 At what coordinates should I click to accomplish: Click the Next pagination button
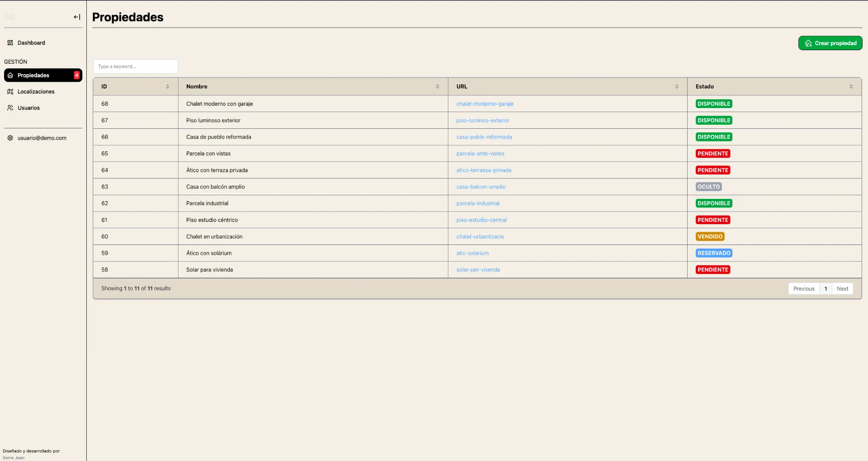842,288
